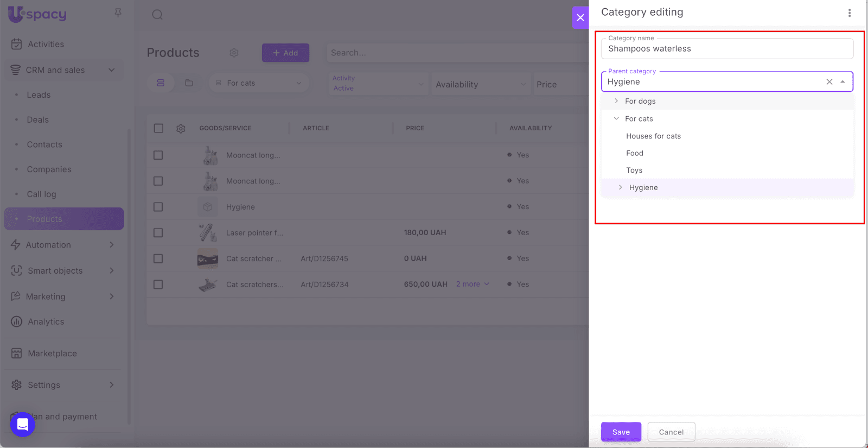Image resolution: width=868 pixels, height=448 pixels.
Task: Cancel category editing
Action: tap(671, 432)
